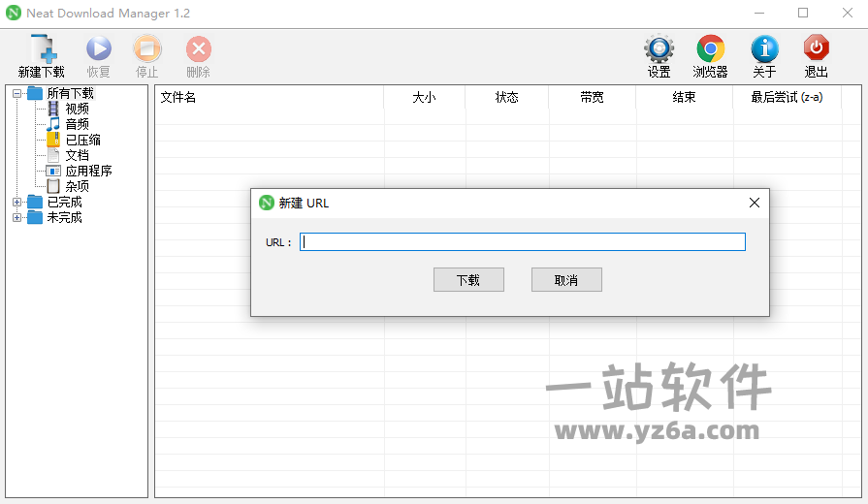868x504 pixels.
Task: Select 已压缩 category label
Action: click(x=83, y=140)
